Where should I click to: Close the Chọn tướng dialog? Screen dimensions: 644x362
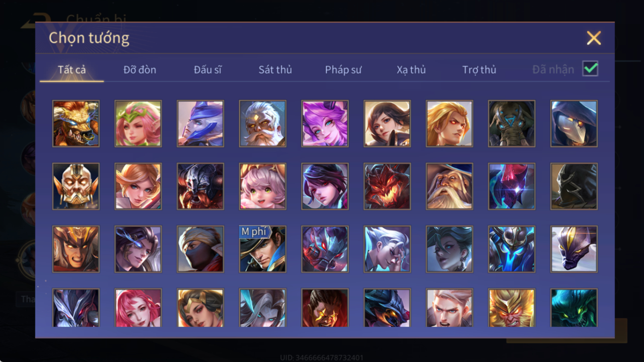[x=594, y=38]
